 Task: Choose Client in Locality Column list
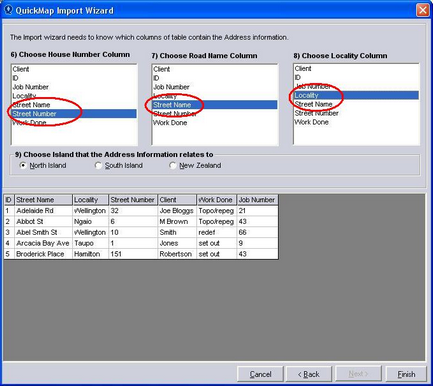pos(356,69)
